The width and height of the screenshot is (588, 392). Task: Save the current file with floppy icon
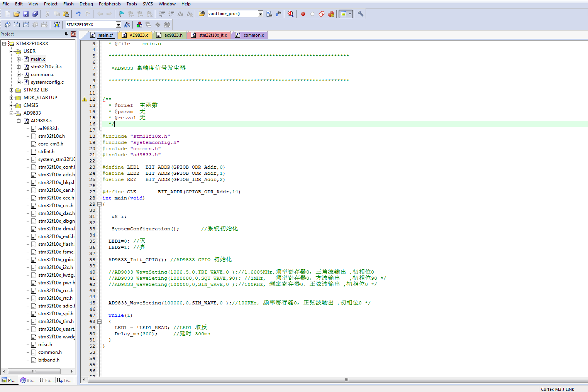pos(26,14)
